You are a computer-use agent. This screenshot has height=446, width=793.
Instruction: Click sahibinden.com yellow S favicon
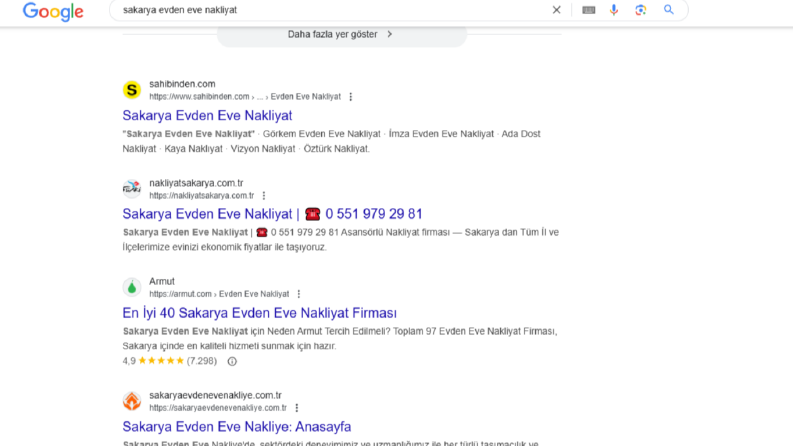(132, 90)
